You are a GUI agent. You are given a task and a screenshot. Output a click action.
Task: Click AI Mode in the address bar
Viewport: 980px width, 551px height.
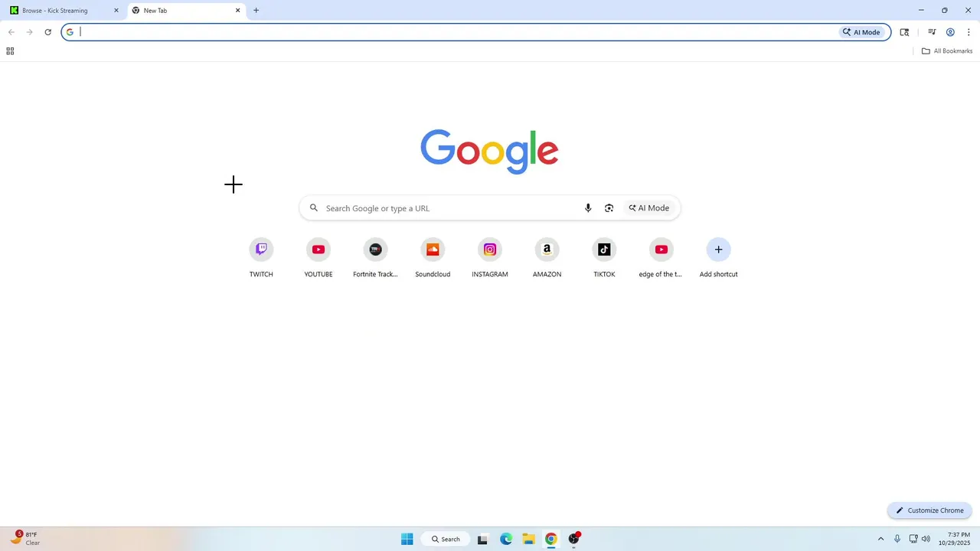(x=862, y=32)
